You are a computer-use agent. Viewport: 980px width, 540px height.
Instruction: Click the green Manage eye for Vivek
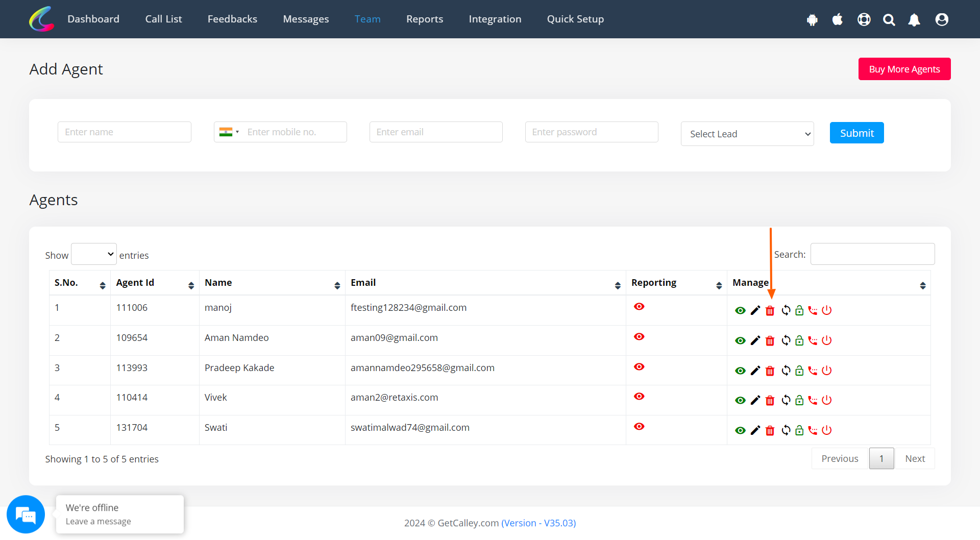pos(740,400)
